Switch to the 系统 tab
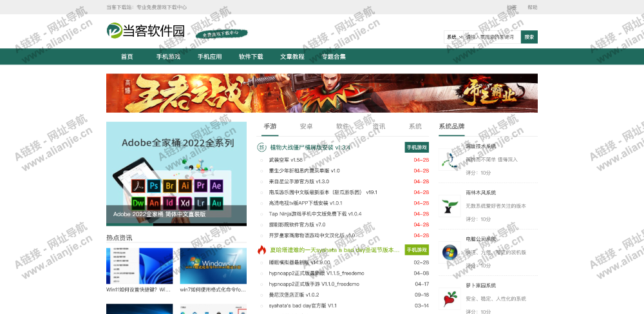Viewport: 644px width, 314px height. [415, 126]
